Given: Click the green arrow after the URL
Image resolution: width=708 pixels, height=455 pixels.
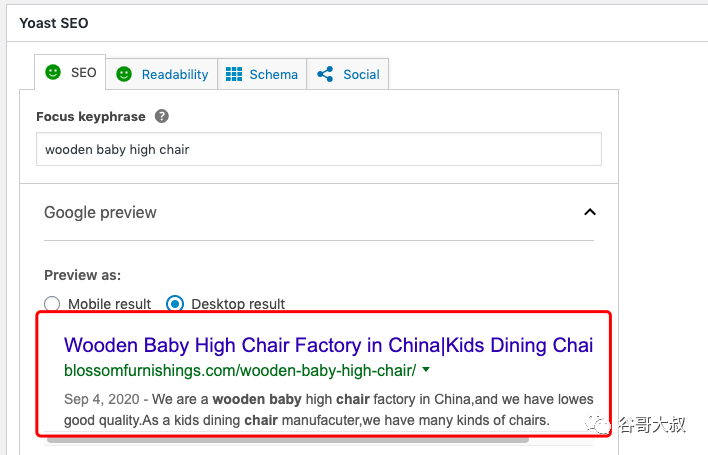Looking at the screenshot, I should coord(426,370).
